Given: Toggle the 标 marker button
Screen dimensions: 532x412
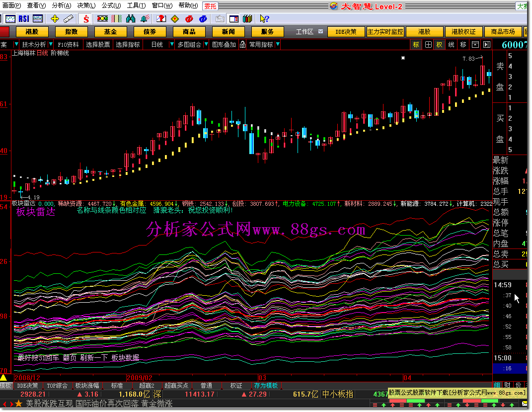Looking at the screenshot, I should pyautogui.click(x=416, y=44).
